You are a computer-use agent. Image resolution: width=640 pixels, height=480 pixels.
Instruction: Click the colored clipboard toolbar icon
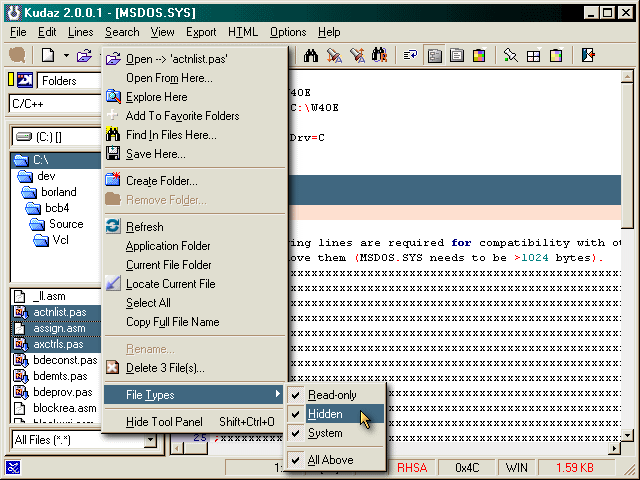pos(556,55)
